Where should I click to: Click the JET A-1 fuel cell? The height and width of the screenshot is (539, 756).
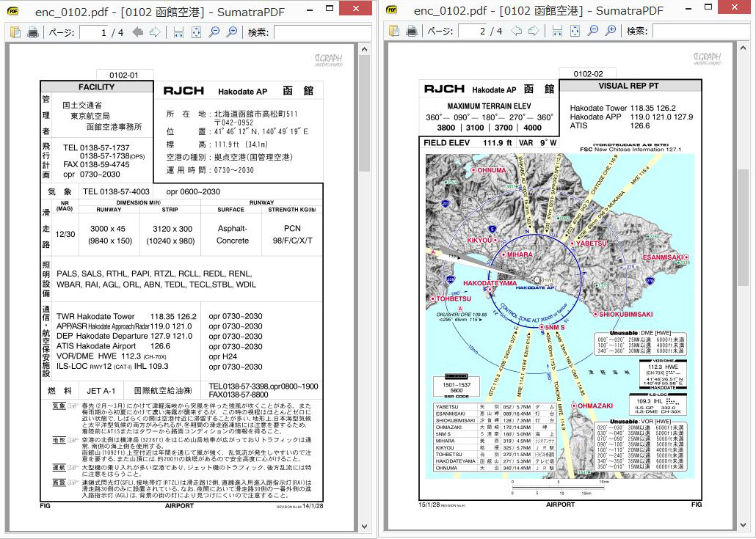click(x=101, y=391)
